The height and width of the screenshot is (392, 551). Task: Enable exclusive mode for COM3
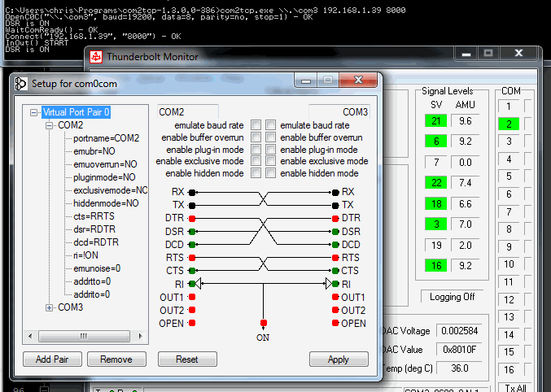(270, 161)
